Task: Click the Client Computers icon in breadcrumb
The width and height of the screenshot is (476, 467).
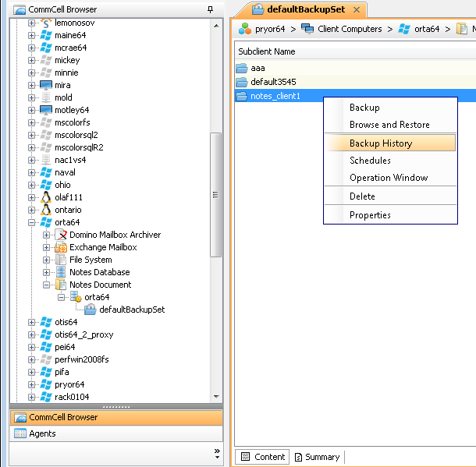Action: (x=307, y=29)
